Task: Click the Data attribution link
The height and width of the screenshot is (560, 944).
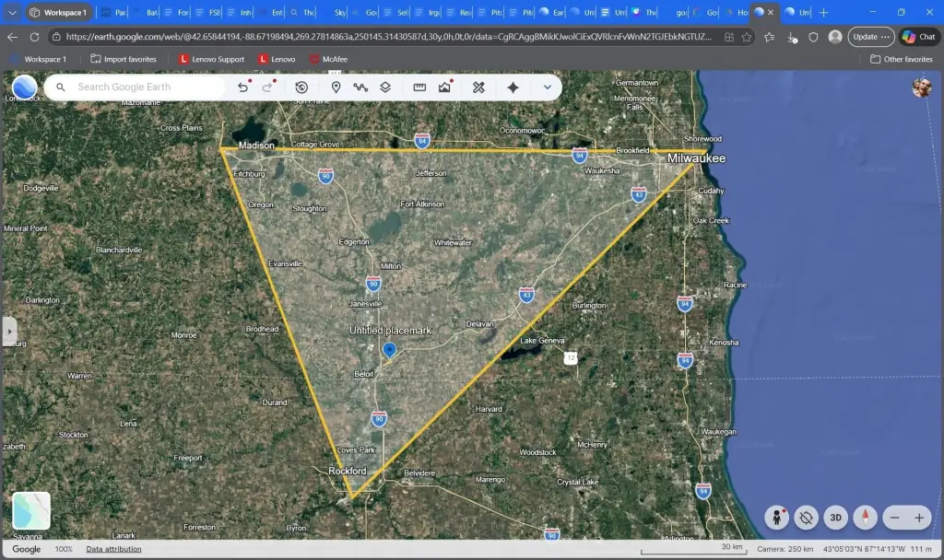Action: (113, 549)
